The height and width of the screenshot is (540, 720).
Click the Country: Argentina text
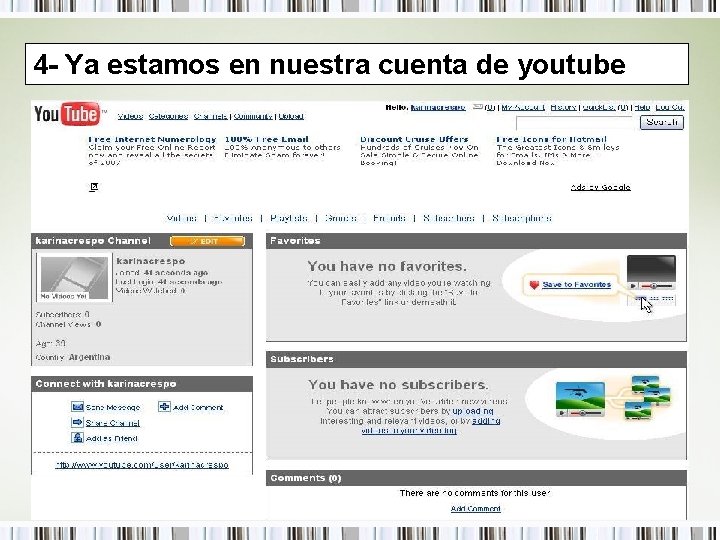(73, 357)
